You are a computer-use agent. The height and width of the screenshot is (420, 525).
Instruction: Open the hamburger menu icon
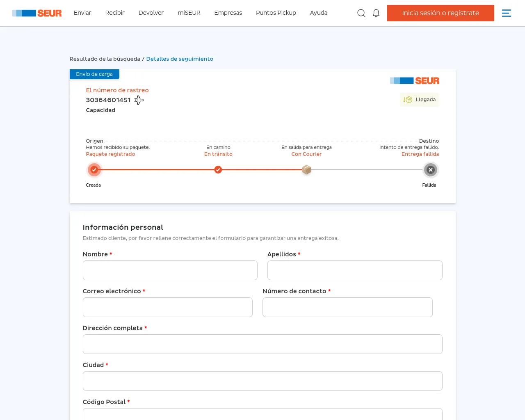point(507,13)
